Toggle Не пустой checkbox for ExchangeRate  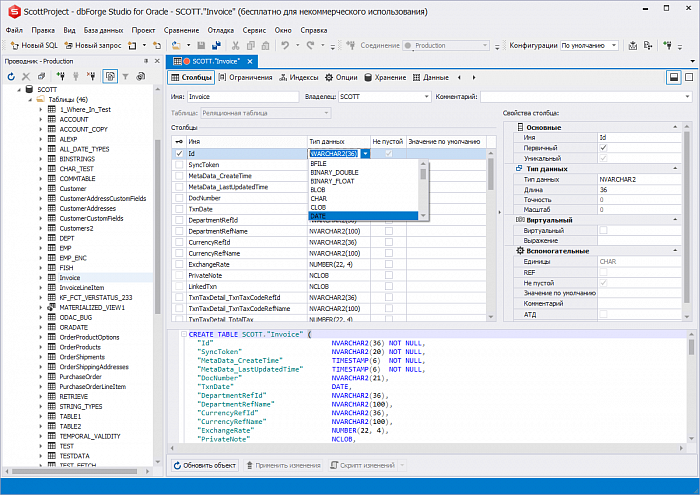(x=389, y=264)
